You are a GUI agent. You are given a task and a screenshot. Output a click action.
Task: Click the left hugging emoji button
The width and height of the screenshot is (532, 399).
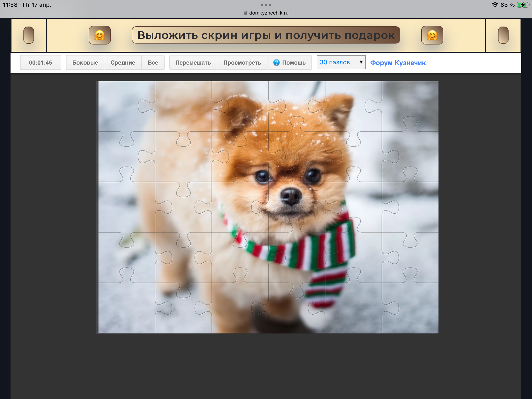click(x=100, y=35)
